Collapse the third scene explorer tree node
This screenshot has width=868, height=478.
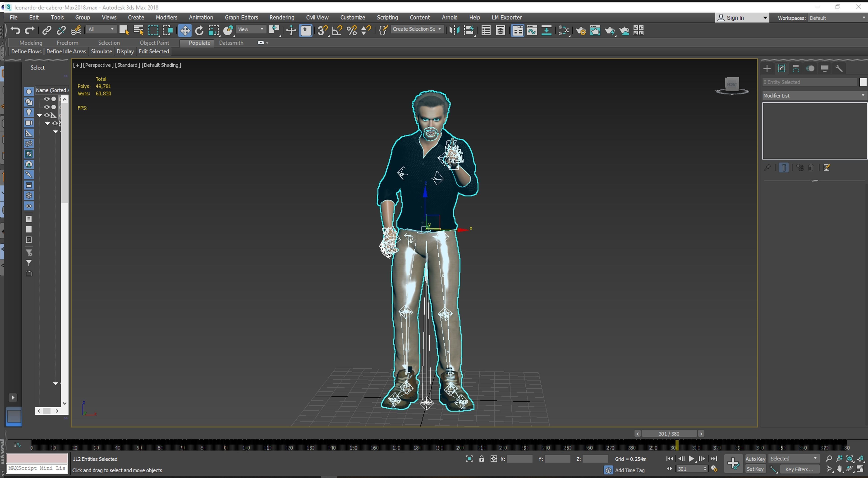(x=39, y=115)
